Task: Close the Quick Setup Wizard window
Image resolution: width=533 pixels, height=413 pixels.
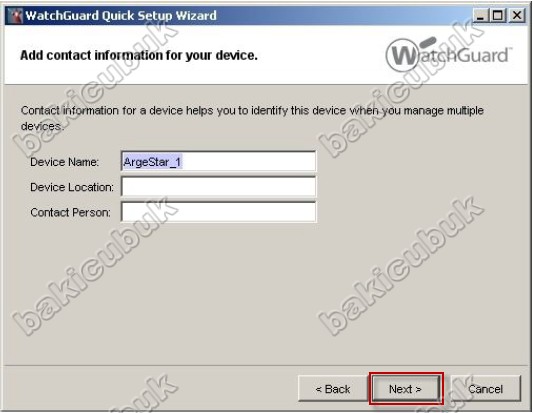Action: [517, 15]
